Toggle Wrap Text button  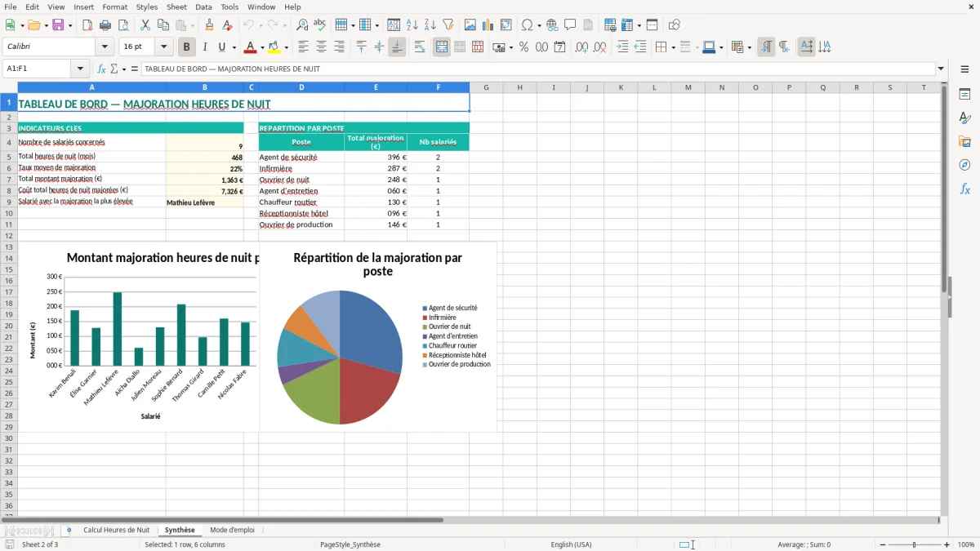tap(420, 47)
